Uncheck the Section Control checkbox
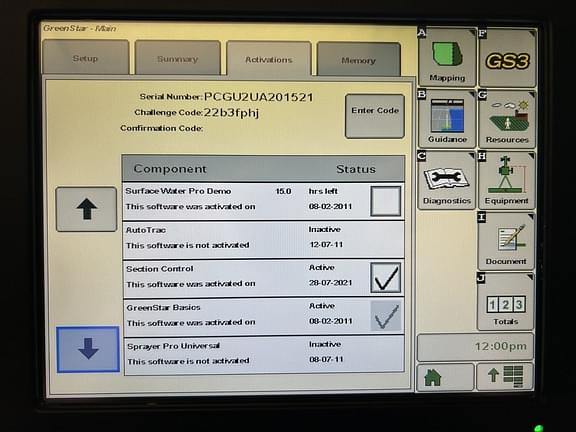This screenshot has width=576, height=432. tap(386, 277)
